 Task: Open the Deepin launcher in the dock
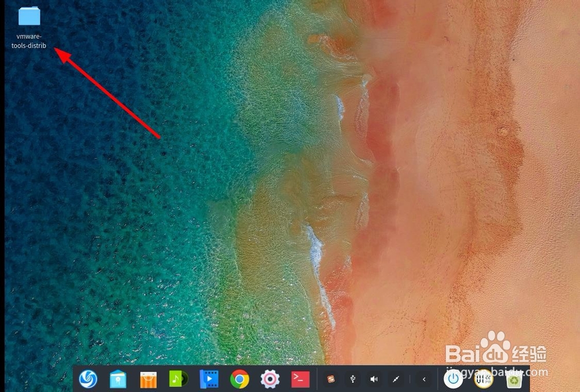pos(88,379)
